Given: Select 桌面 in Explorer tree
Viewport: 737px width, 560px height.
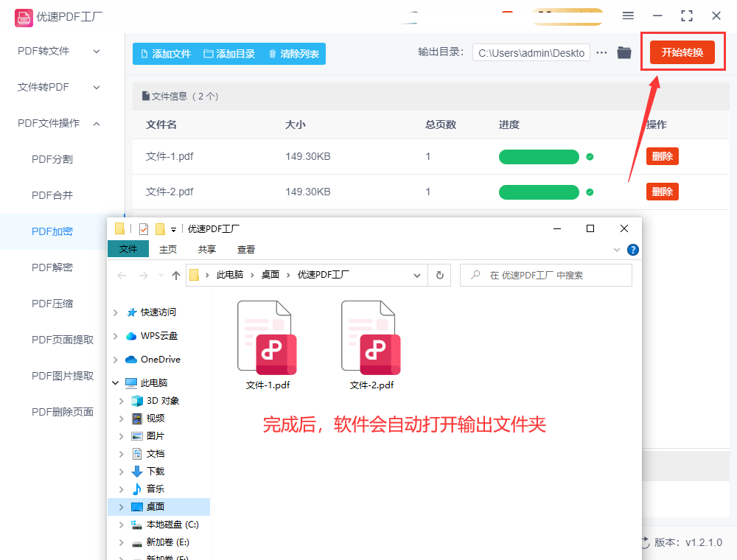Looking at the screenshot, I should pyautogui.click(x=159, y=507).
